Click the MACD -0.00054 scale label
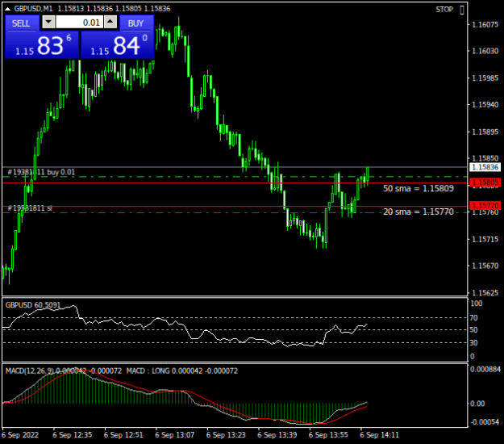The width and height of the screenshot is (504, 444). 485,421
